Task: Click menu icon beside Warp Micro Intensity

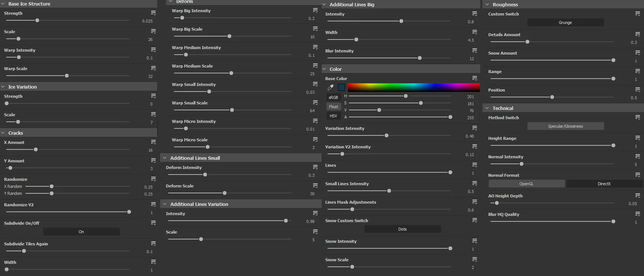Action: tap(315, 121)
